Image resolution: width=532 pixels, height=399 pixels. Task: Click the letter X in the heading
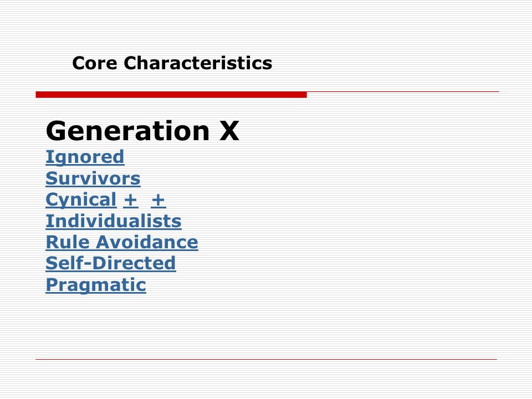pos(229,131)
